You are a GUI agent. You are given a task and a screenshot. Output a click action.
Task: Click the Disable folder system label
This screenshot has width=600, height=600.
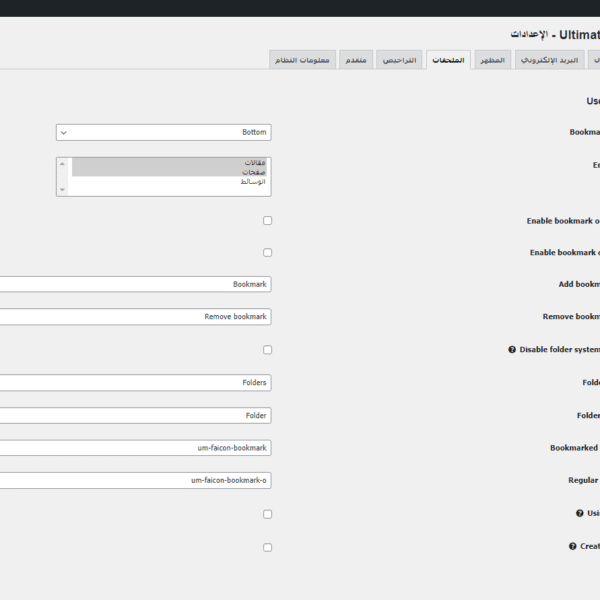559,349
